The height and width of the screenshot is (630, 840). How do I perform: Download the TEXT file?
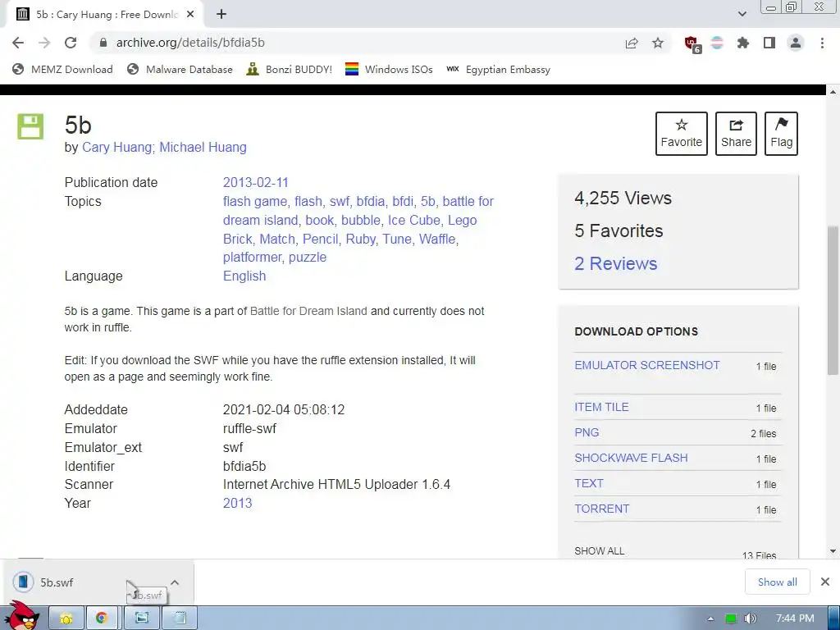[x=589, y=483]
